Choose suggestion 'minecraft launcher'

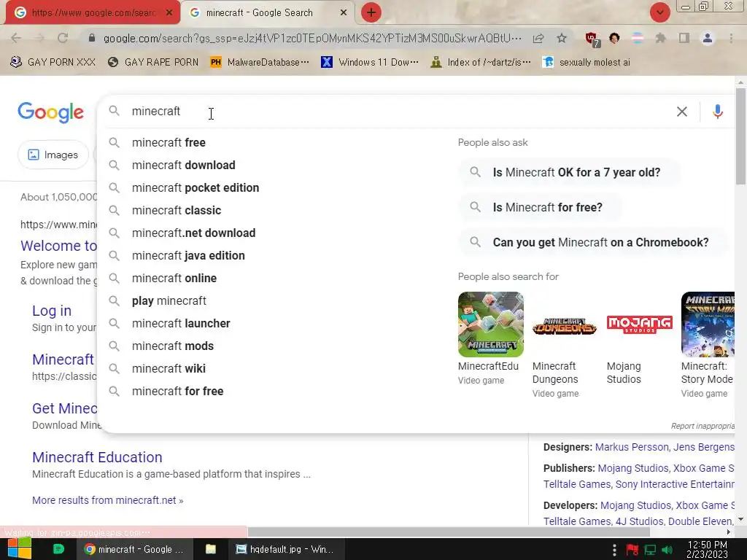click(181, 323)
